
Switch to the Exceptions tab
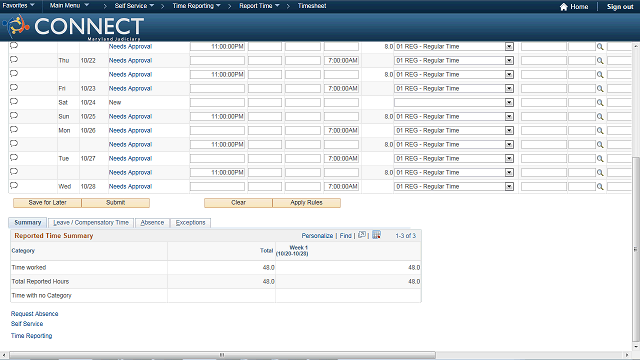click(191, 222)
